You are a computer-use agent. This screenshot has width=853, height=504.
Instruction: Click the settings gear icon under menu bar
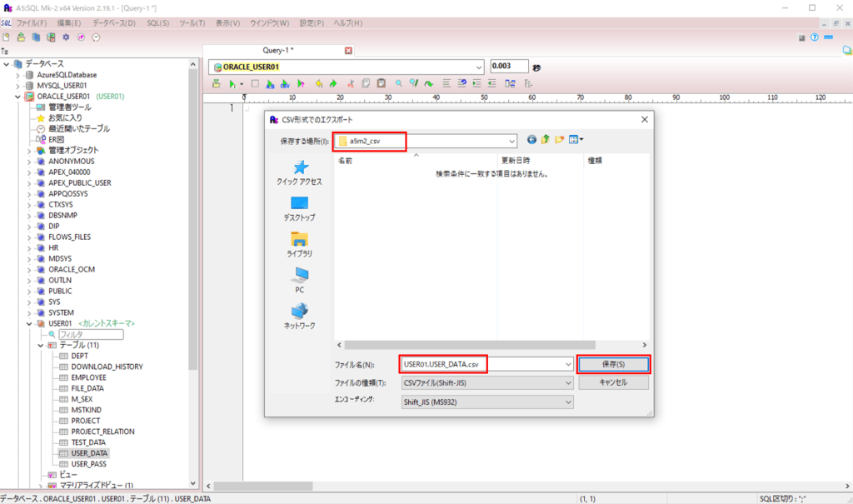point(67,37)
